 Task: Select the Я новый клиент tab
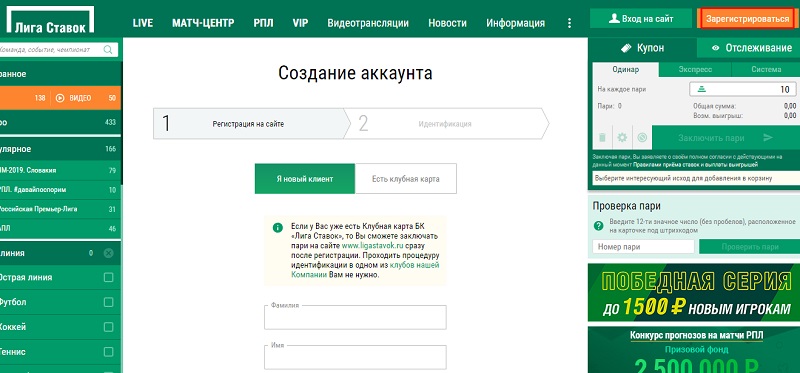click(305, 179)
